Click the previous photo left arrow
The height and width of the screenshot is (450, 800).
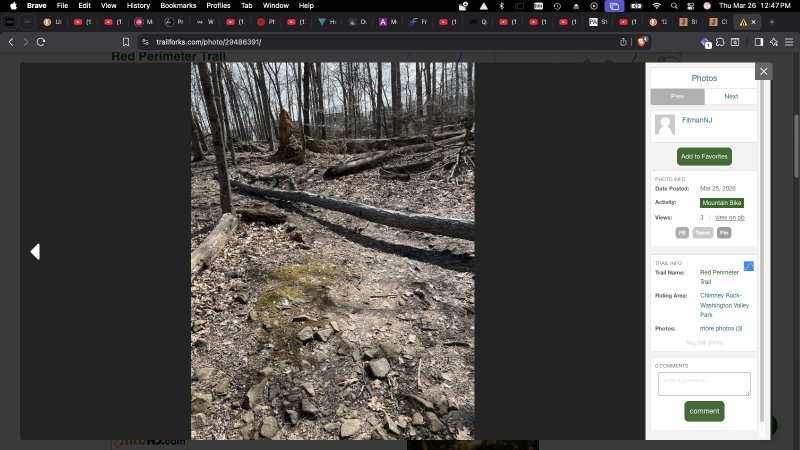tap(35, 252)
